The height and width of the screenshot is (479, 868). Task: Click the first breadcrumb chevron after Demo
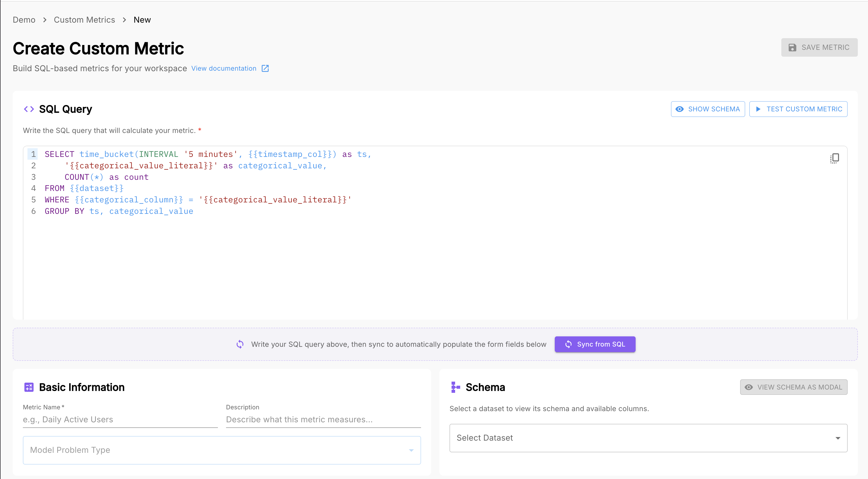point(45,20)
